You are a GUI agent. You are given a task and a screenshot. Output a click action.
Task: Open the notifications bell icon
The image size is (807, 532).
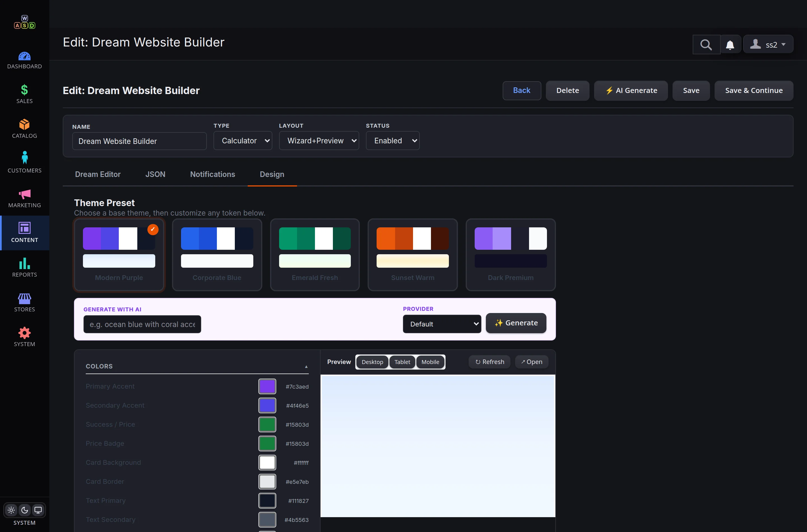coord(730,45)
